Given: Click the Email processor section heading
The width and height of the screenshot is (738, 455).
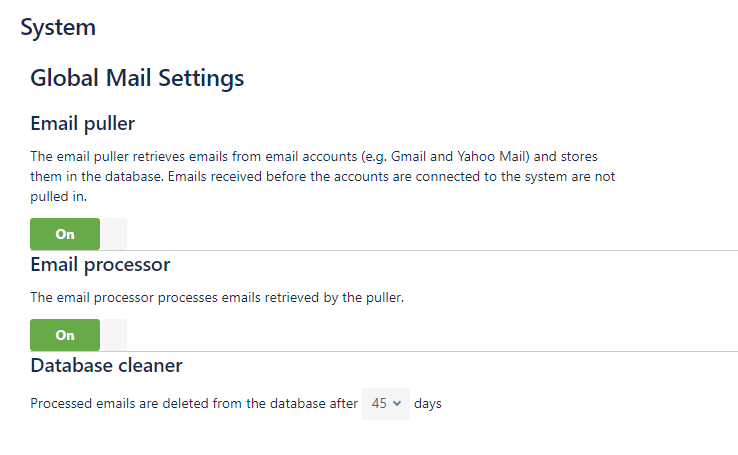Looking at the screenshot, I should point(100,265).
